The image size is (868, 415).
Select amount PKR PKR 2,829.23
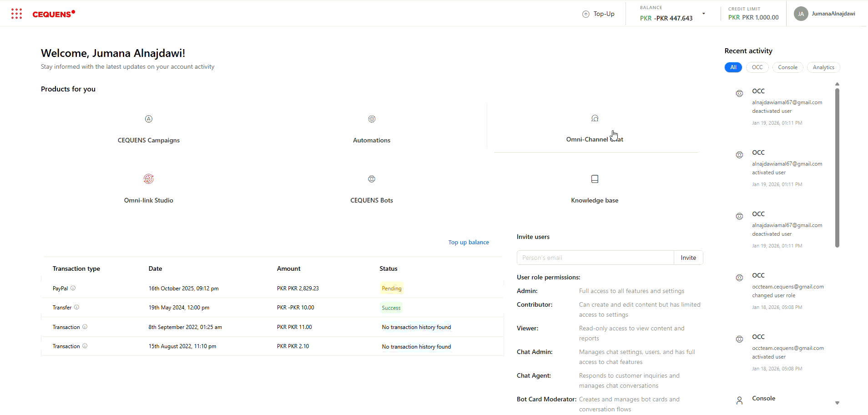(x=298, y=288)
